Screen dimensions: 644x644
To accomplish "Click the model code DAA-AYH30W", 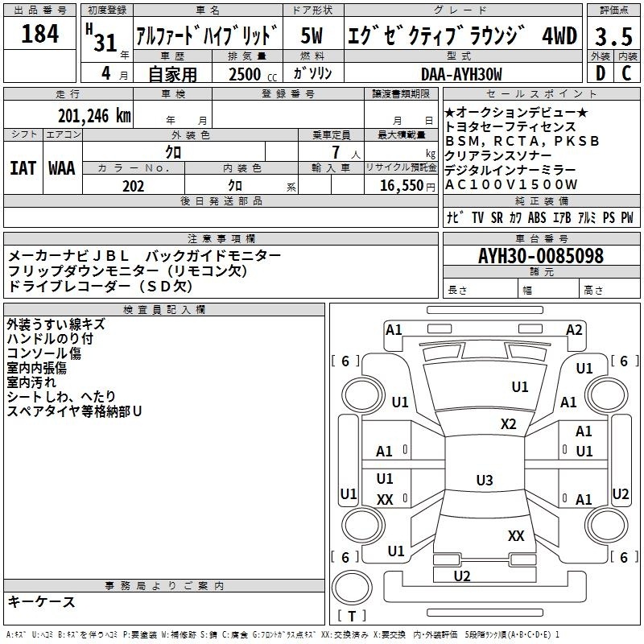I will (461, 74).
